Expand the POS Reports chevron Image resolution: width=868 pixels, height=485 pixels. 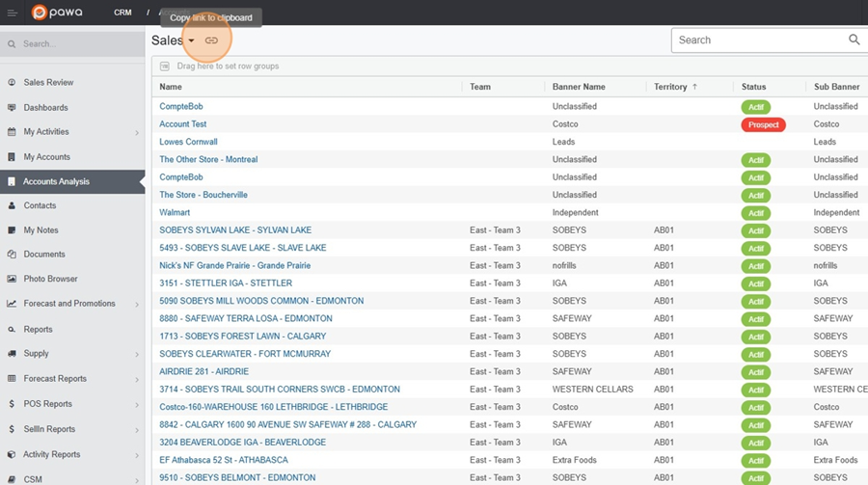point(137,405)
